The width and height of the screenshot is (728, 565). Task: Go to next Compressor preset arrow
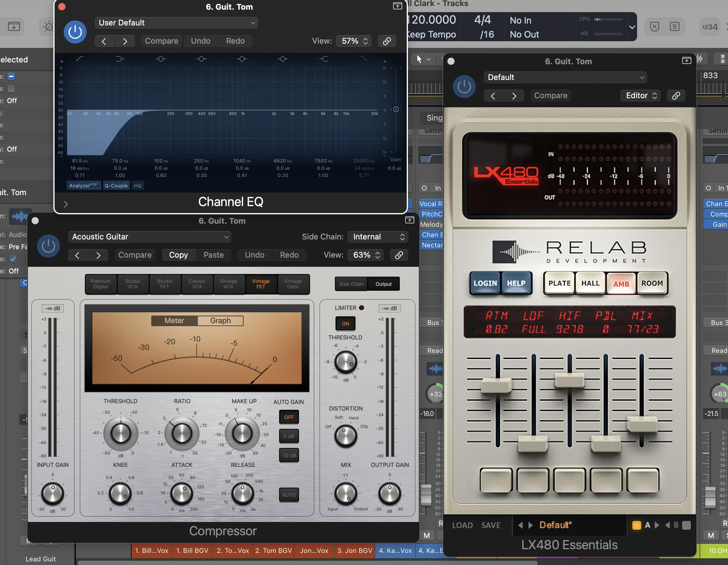coord(98,255)
